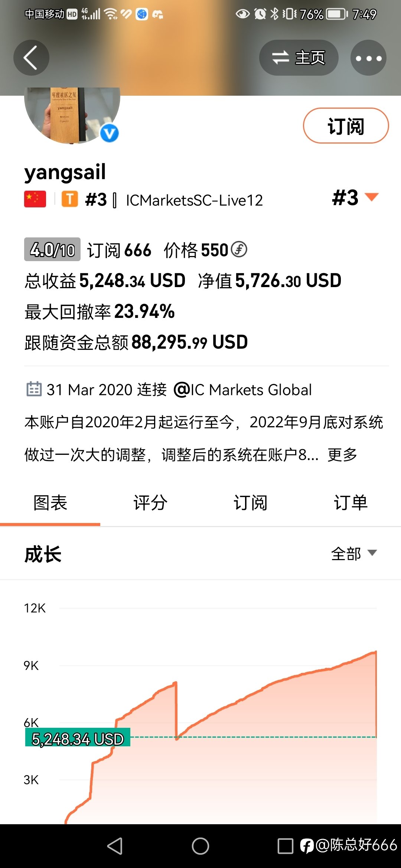Viewport: 401px width, 868px height.
Task: Tap the 4.0/10 rating badge
Action: click(x=52, y=249)
